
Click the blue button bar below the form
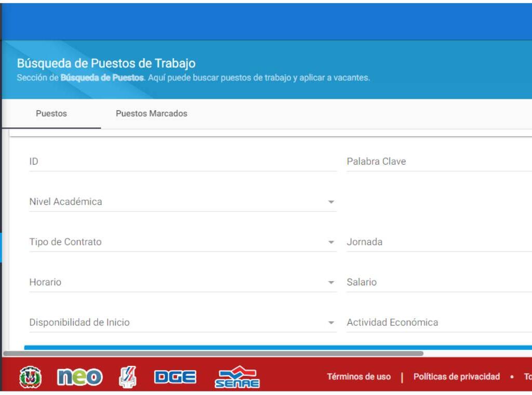[x=278, y=348]
